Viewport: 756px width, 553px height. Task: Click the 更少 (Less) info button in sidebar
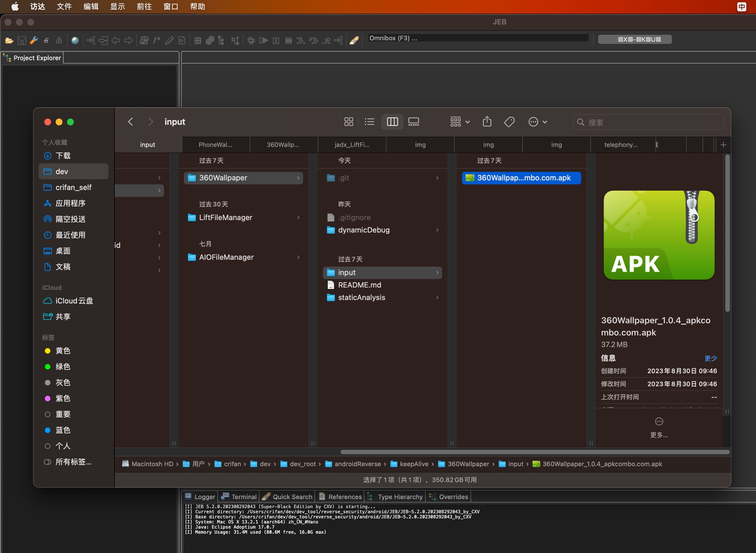[710, 358]
